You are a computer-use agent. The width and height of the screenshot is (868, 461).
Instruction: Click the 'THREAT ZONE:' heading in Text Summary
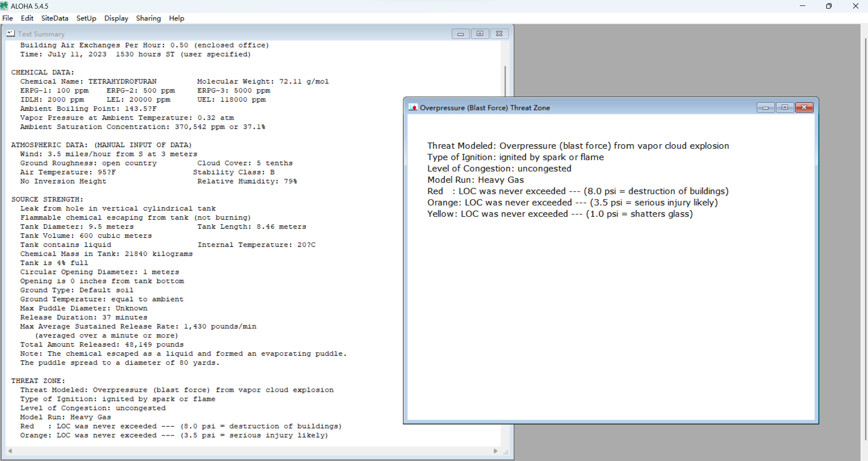pyautogui.click(x=38, y=381)
